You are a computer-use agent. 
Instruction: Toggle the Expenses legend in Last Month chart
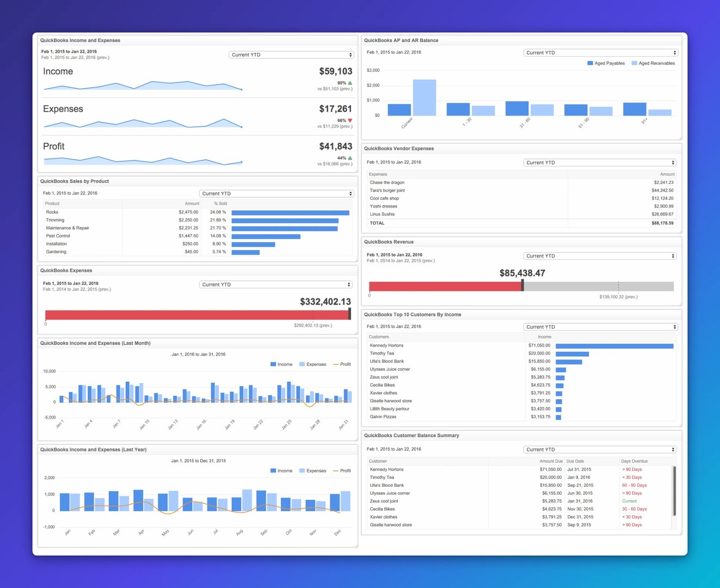312,364
